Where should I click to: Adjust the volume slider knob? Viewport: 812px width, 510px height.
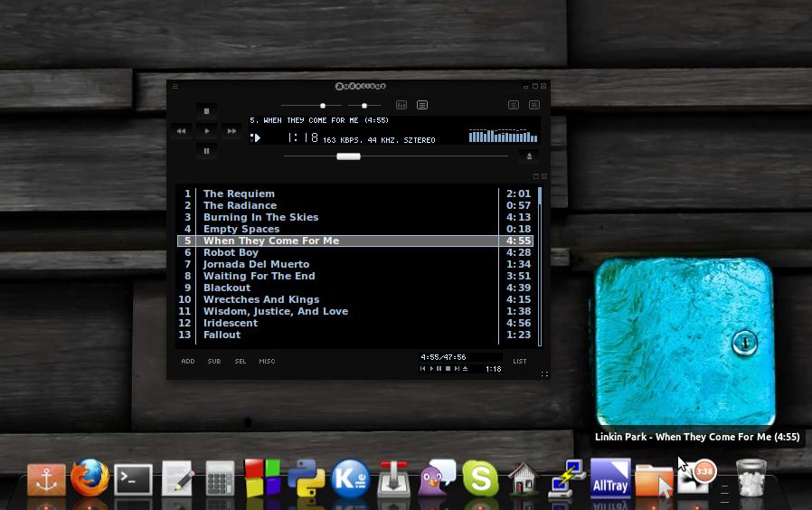[323, 106]
